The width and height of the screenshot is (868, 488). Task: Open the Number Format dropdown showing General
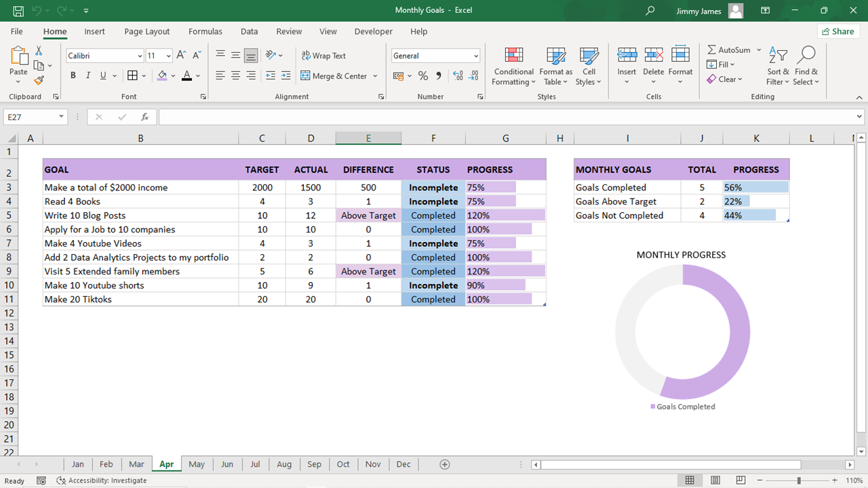[435, 55]
